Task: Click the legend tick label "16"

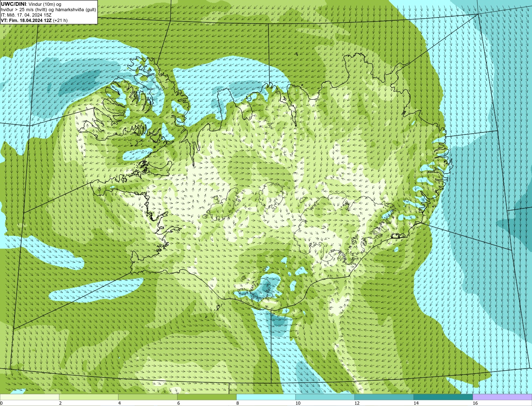Action: click(475, 403)
